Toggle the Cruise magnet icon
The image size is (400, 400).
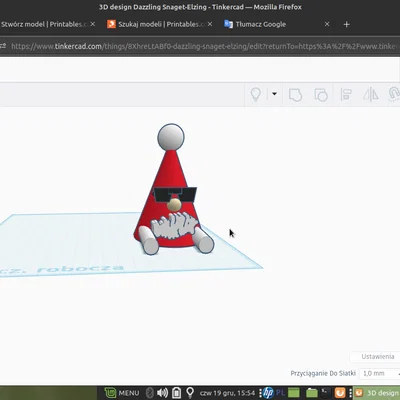(394, 94)
